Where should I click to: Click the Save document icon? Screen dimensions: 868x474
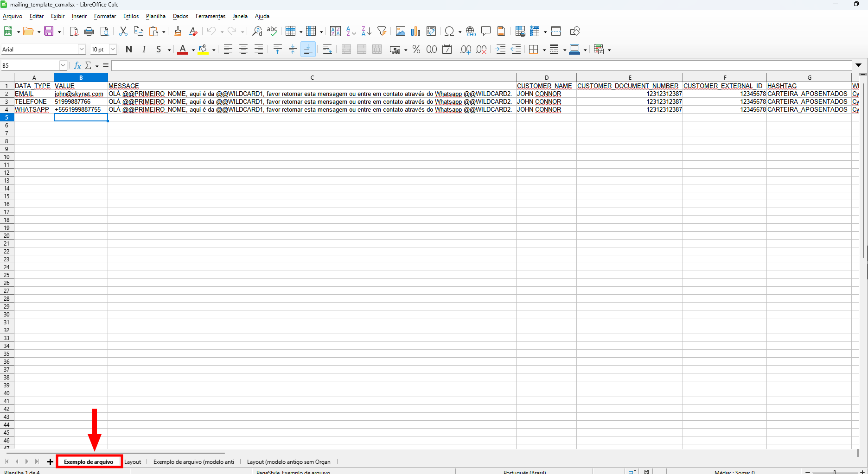coord(49,31)
